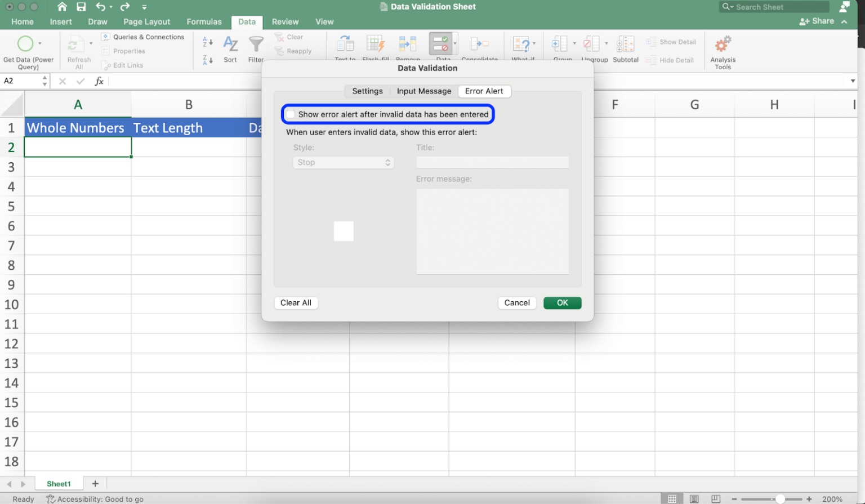The width and height of the screenshot is (865, 504).
Task: Confirm with the OK button
Action: (x=561, y=302)
